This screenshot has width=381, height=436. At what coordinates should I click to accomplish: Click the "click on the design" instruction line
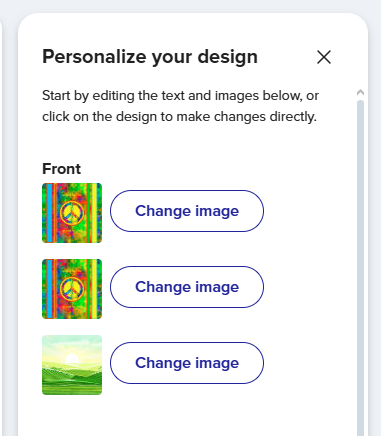click(x=179, y=117)
